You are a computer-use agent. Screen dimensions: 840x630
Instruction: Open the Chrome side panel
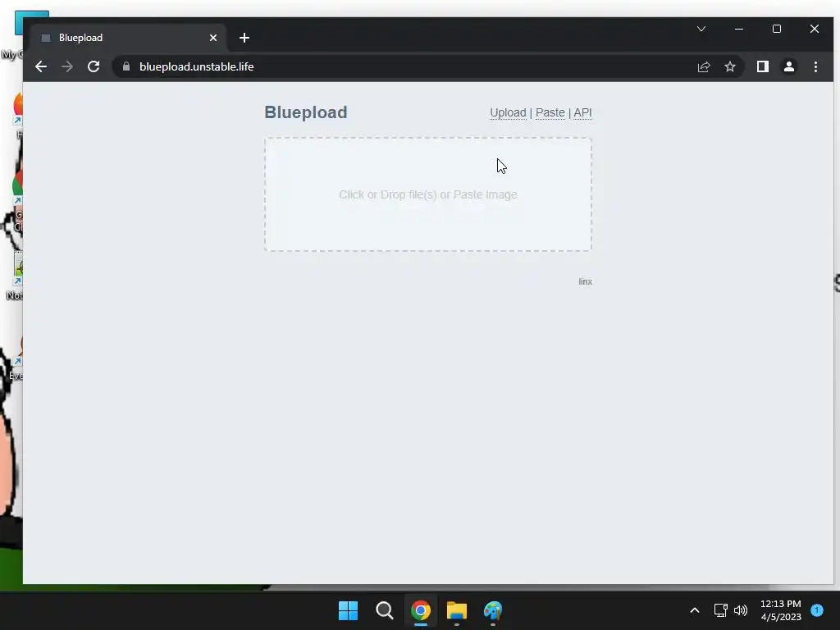click(763, 66)
